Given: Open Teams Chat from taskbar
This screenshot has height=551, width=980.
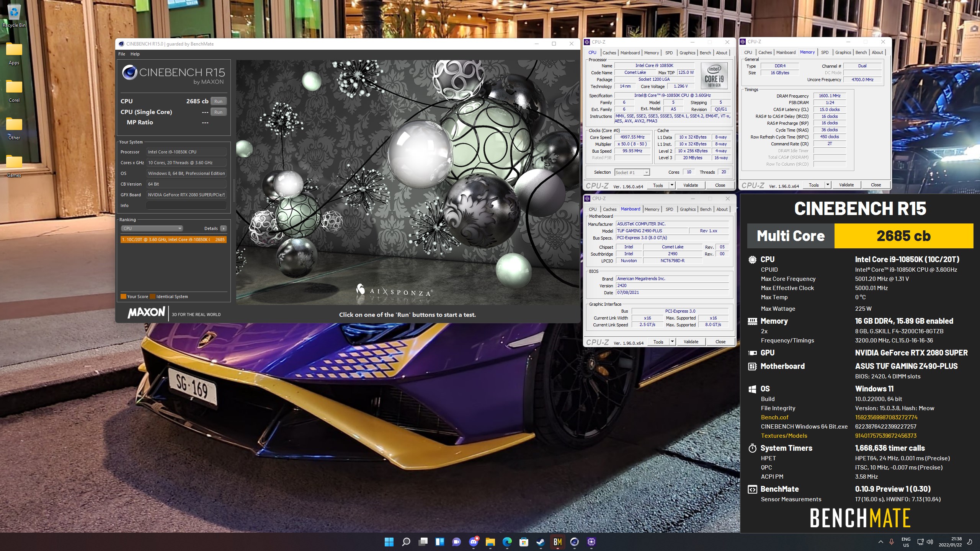Looking at the screenshot, I should pos(456,542).
